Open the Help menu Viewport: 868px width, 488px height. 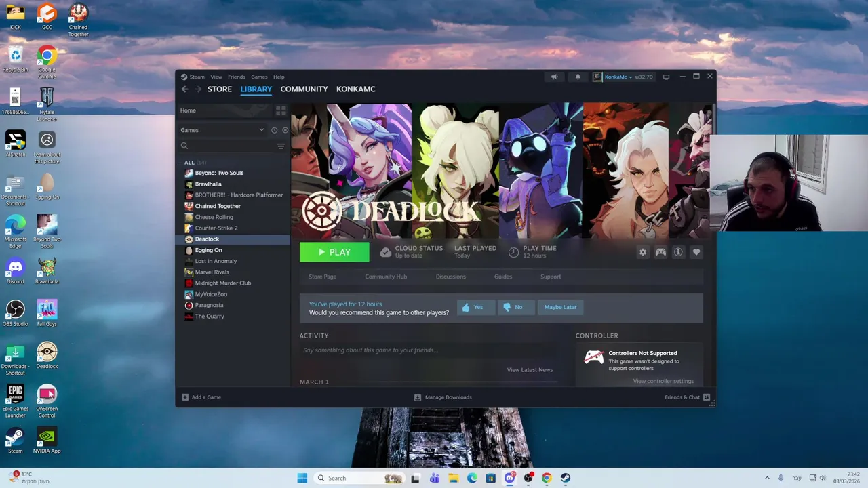click(x=279, y=77)
